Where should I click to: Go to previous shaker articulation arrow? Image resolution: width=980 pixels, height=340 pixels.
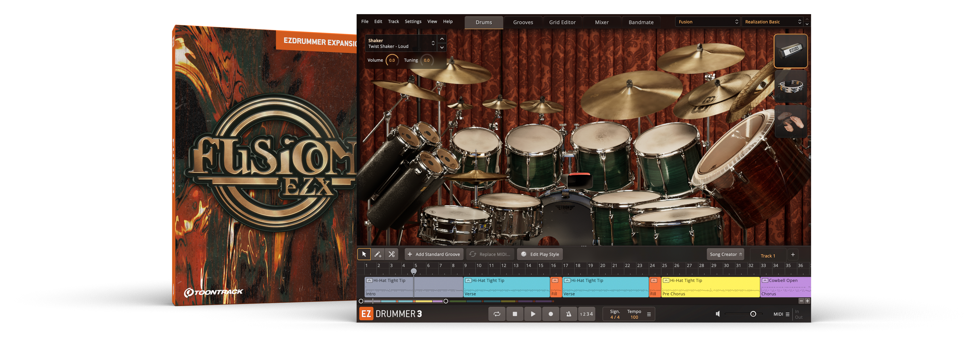tap(442, 39)
